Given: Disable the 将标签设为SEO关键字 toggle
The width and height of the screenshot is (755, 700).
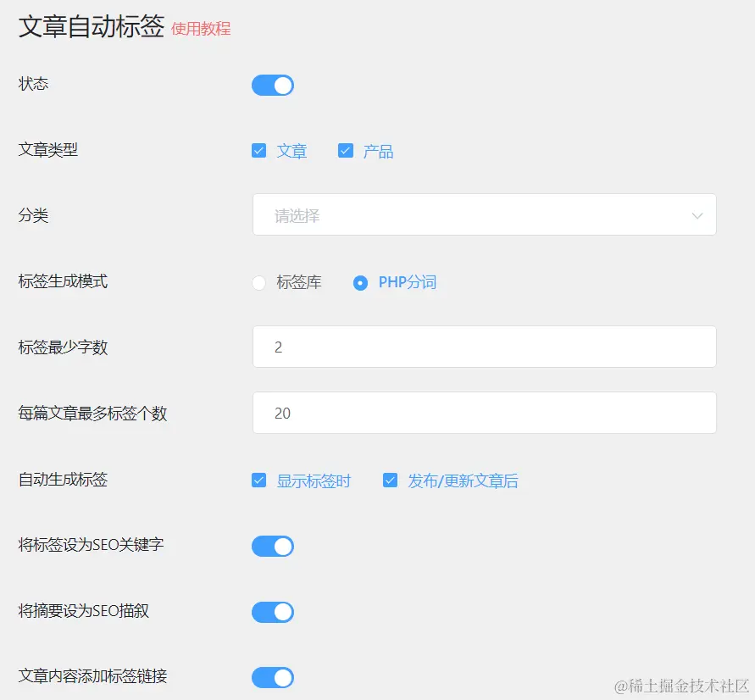Looking at the screenshot, I should pyautogui.click(x=272, y=546).
